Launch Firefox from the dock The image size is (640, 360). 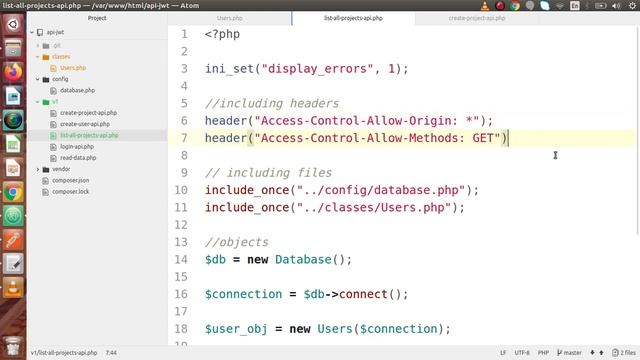13,72
